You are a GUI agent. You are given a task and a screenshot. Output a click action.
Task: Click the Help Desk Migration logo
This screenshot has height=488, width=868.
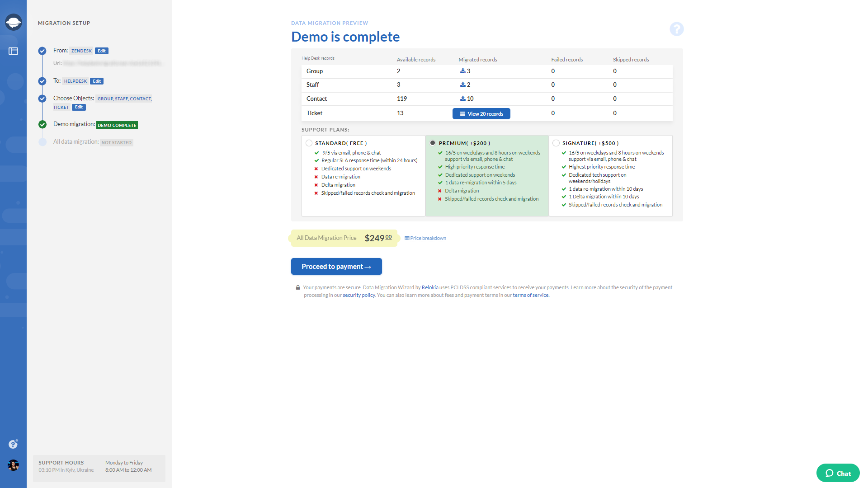[x=13, y=22]
